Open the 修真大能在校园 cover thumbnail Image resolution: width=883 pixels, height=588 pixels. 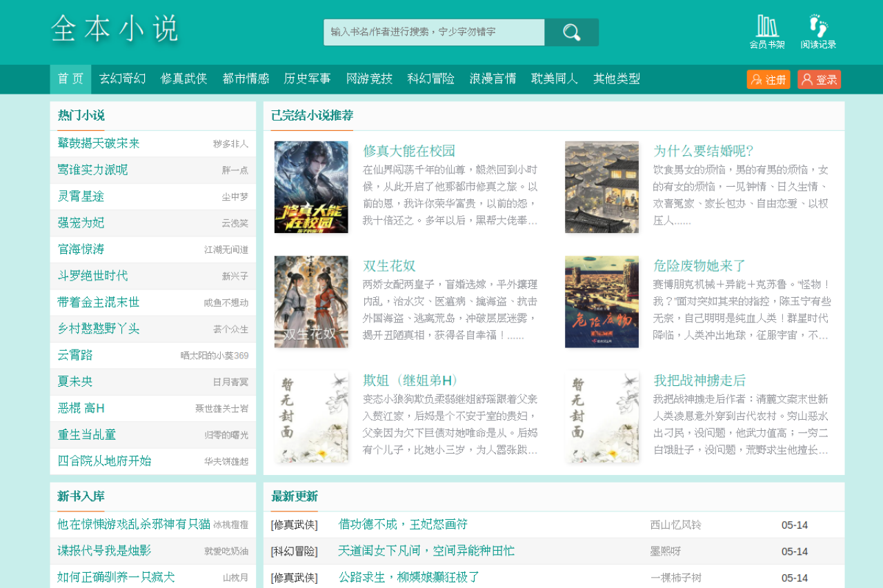coord(311,187)
